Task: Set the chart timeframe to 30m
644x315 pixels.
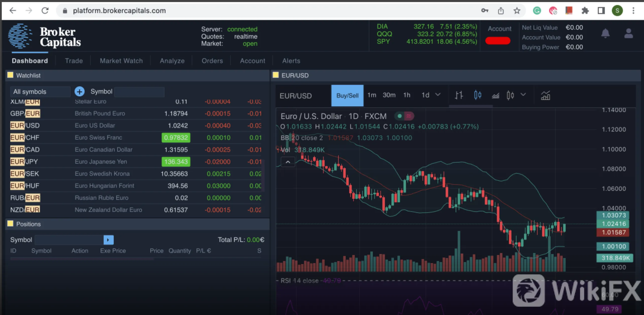Action: click(389, 95)
